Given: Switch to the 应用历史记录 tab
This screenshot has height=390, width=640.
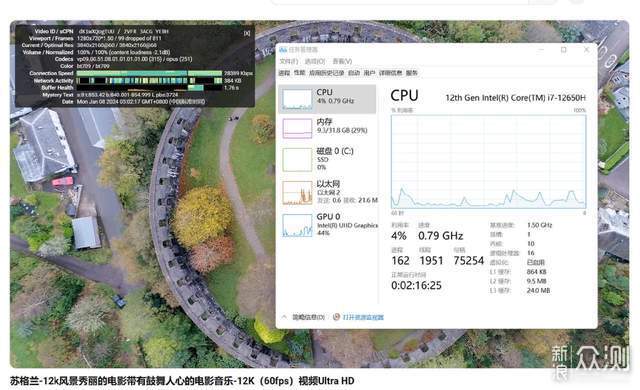Looking at the screenshot, I should click(327, 73).
